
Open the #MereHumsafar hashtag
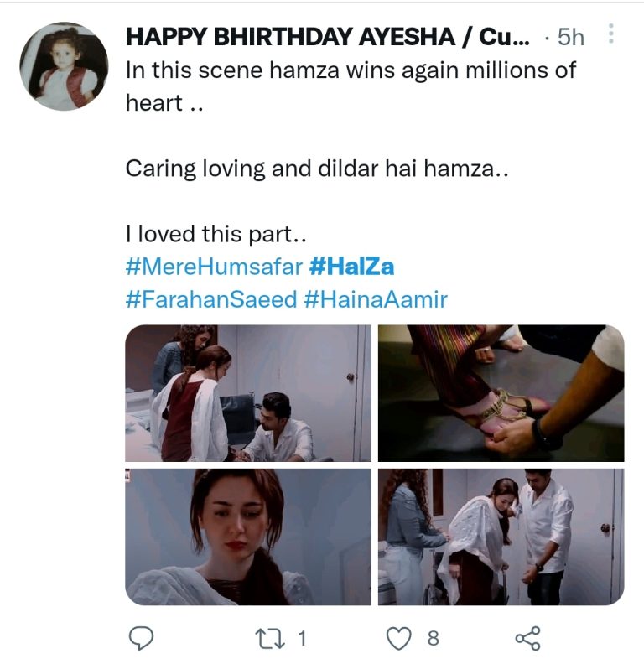(213, 267)
